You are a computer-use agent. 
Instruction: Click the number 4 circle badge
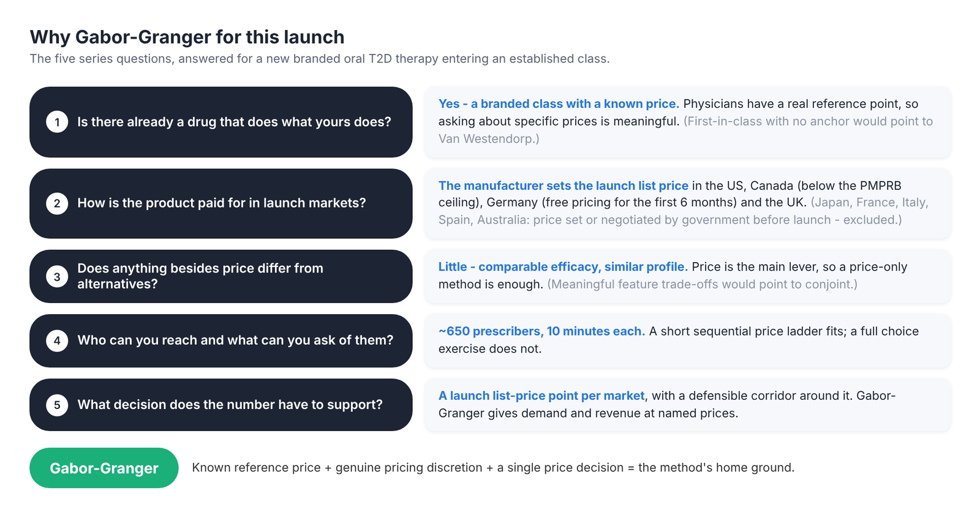point(57,340)
